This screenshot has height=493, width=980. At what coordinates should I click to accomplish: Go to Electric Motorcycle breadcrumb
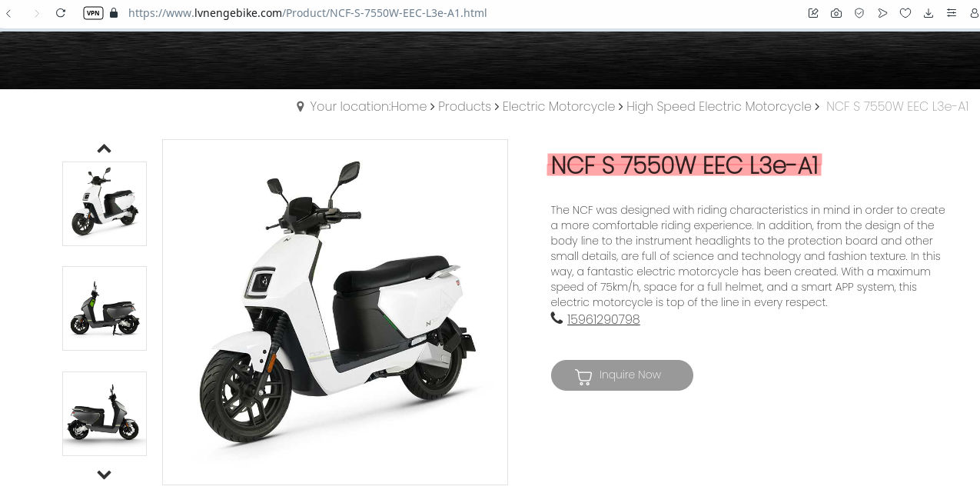[559, 107]
